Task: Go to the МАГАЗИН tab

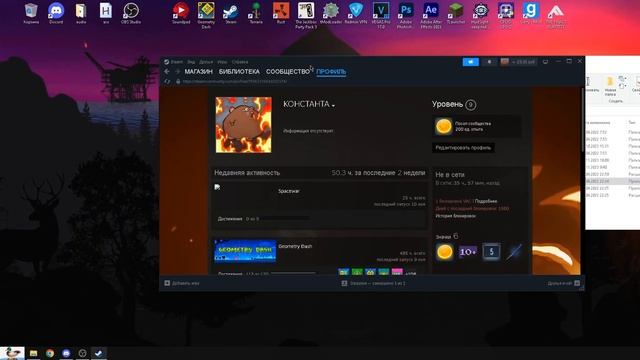Action: click(x=198, y=71)
